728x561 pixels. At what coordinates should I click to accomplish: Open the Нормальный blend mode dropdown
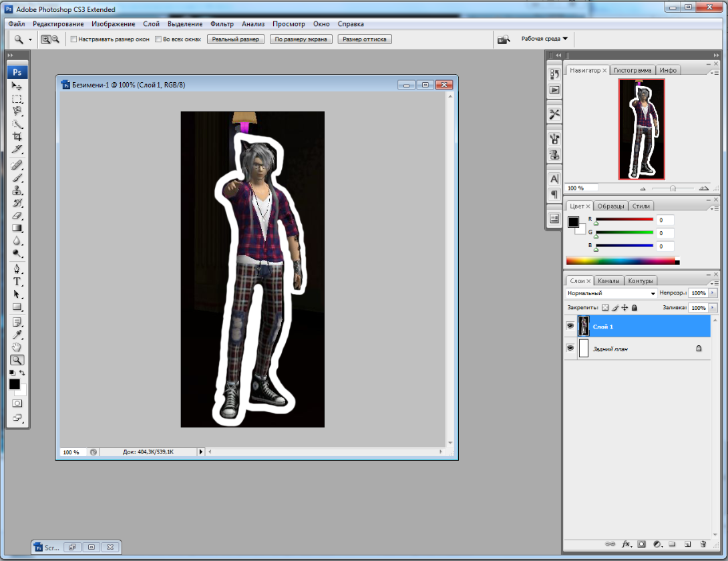(611, 293)
